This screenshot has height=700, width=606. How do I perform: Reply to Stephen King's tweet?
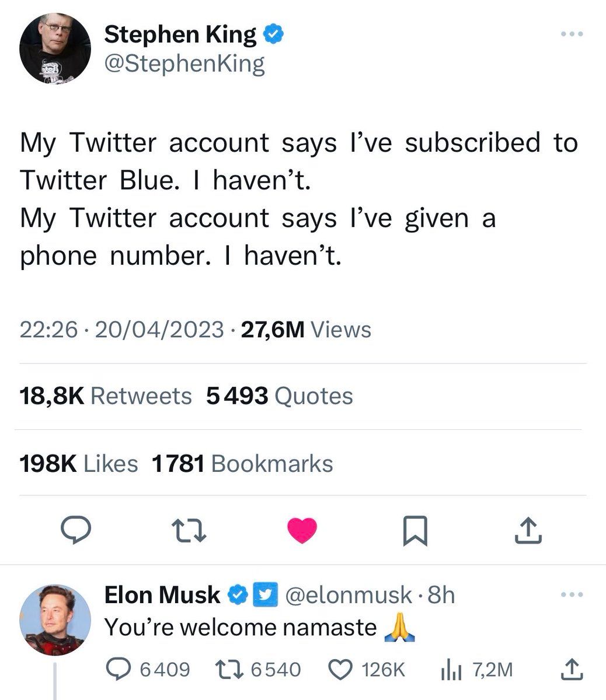click(x=75, y=531)
